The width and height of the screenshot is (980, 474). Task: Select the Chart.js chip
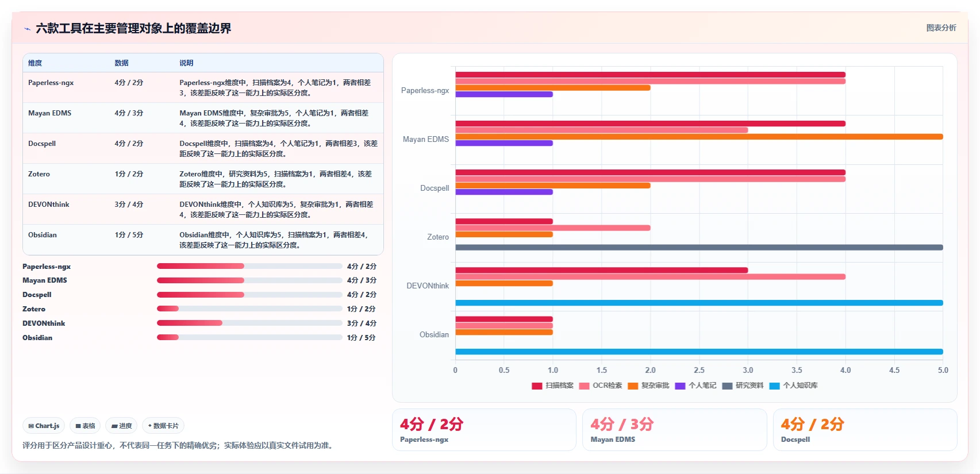(44, 426)
